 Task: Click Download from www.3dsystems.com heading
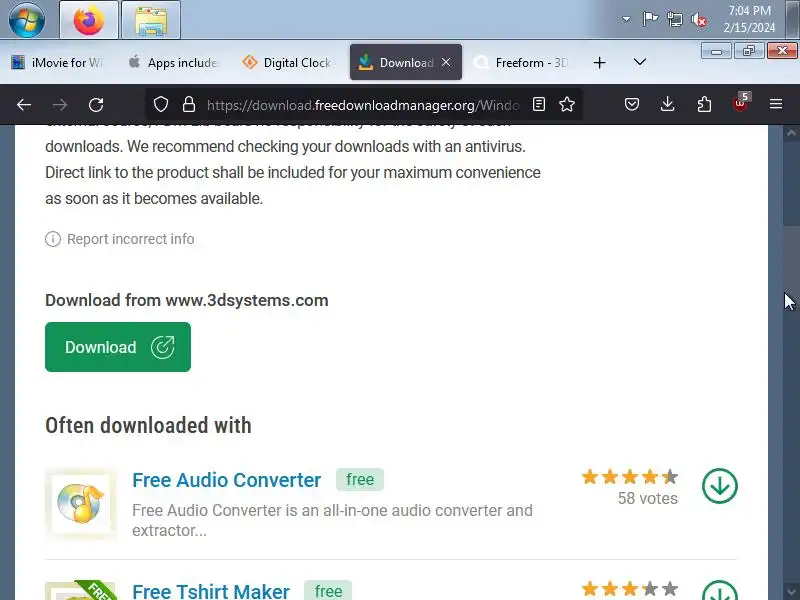click(x=187, y=300)
